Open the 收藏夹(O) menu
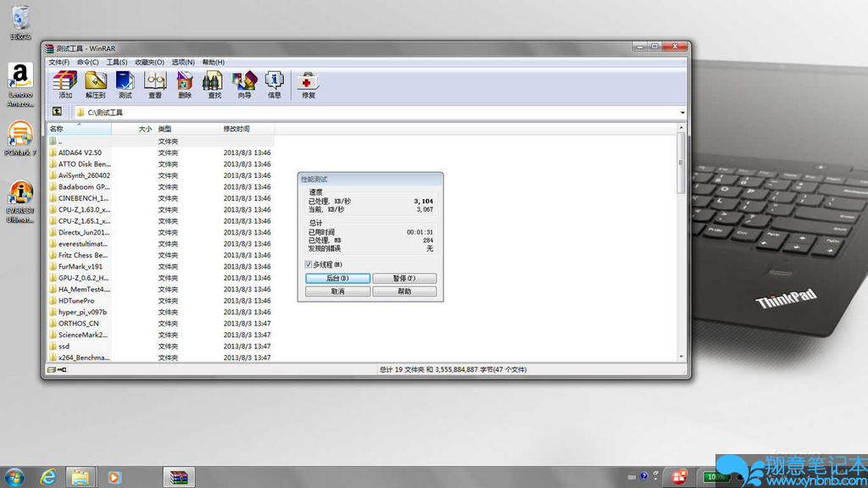Image resolution: width=868 pixels, height=488 pixels. pos(149,62)
